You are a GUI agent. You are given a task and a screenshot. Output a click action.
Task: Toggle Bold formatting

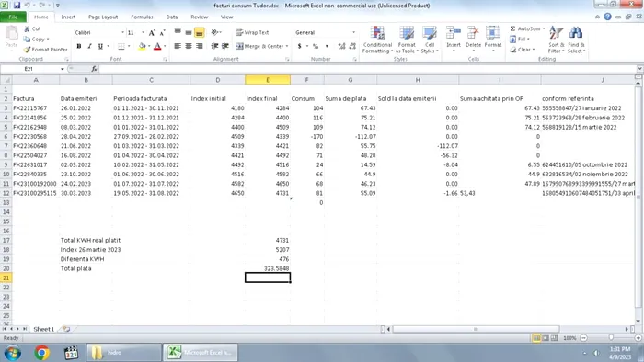click(79, 46)
